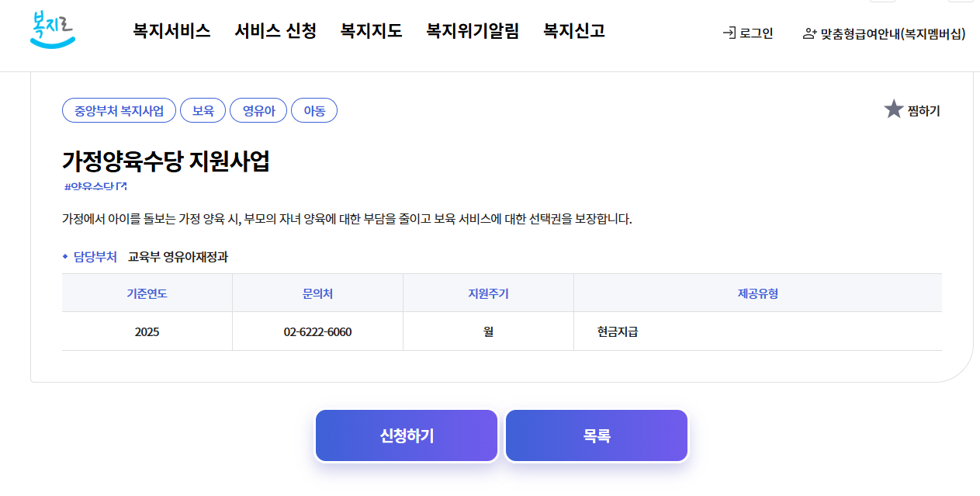Click the 목록 list button
The height and width of the screenshot is (496, 980).
(596, 435)
